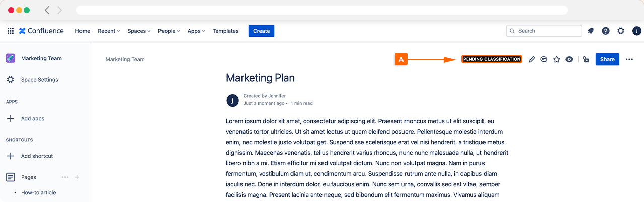Open the notifications icon

pos(591,31)
